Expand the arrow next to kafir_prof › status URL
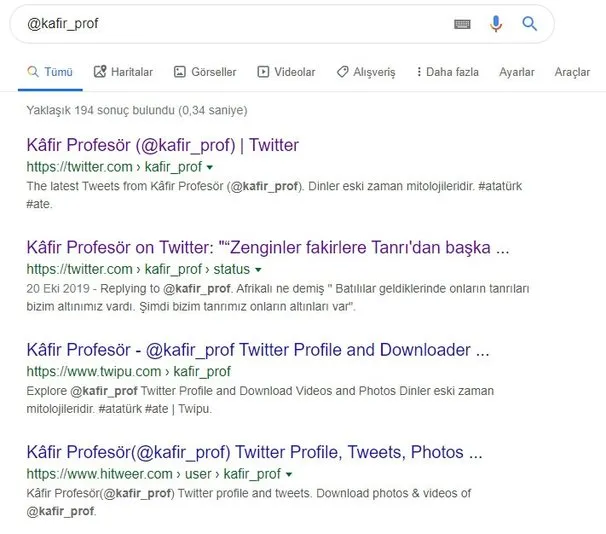606x534 pixels. [x=258, y=270]
